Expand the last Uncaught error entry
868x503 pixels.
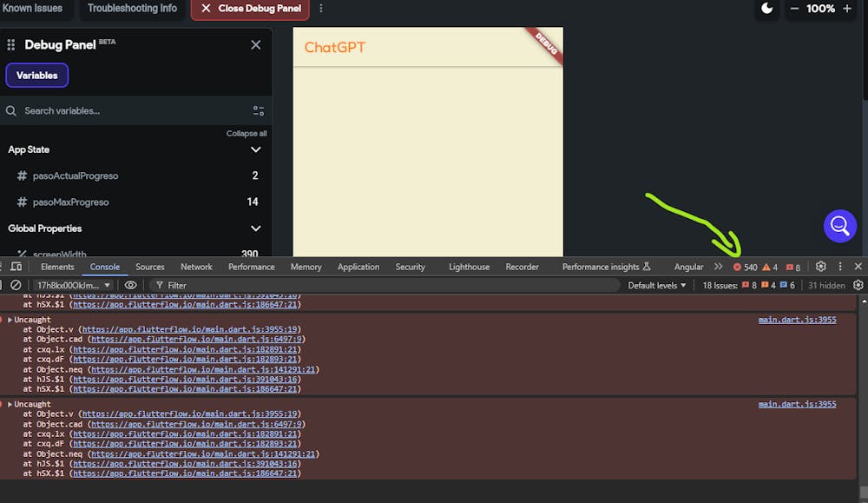coord(10,404)
